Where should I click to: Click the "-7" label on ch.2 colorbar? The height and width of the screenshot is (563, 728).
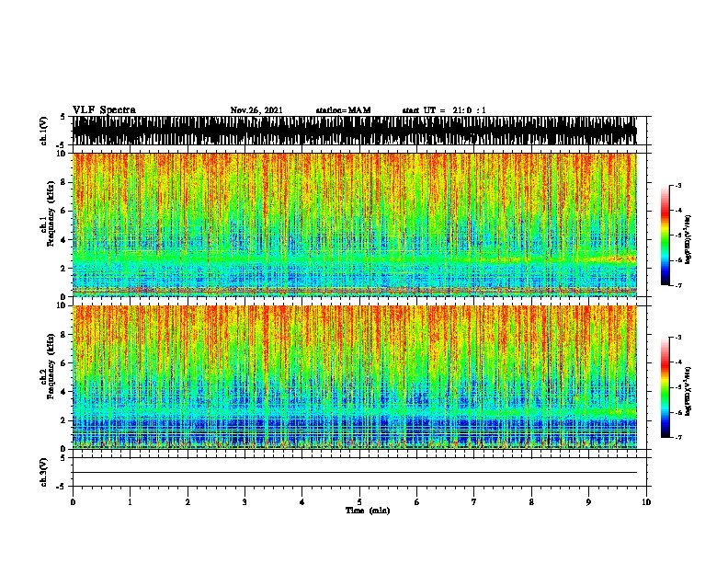[678, 437]
